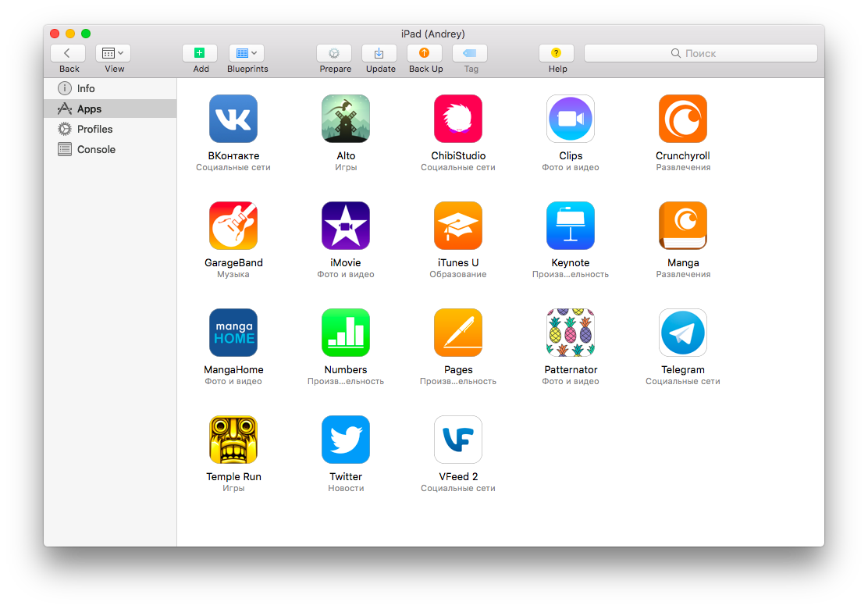Click the Prepare gear button

point(334,53)
